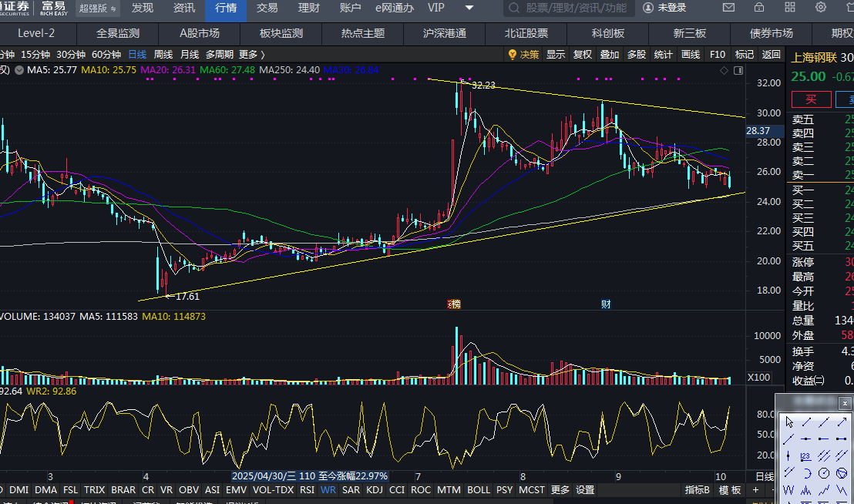
Task: Select the 123 price label tool
Action: click(806, 455)
